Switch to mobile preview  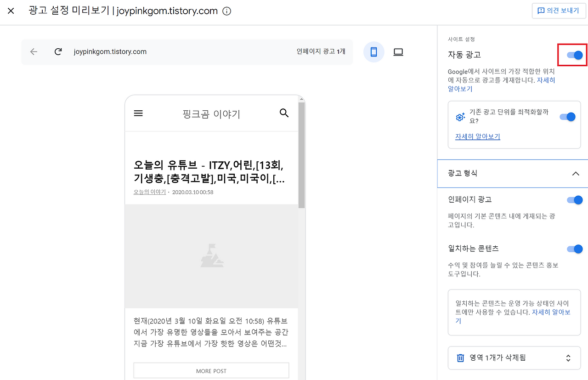[374, 52]
